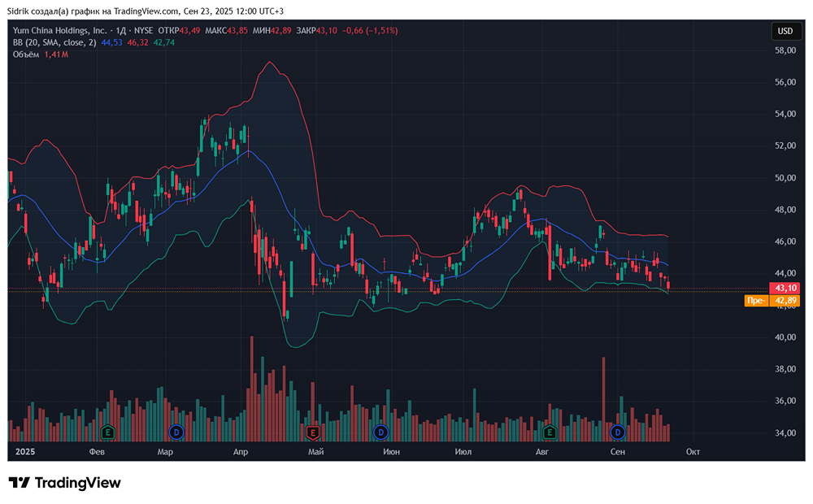The image size is (813, 504).
Task: Click the −0,66 (−1,51%) change value
Action: point(370,31)
